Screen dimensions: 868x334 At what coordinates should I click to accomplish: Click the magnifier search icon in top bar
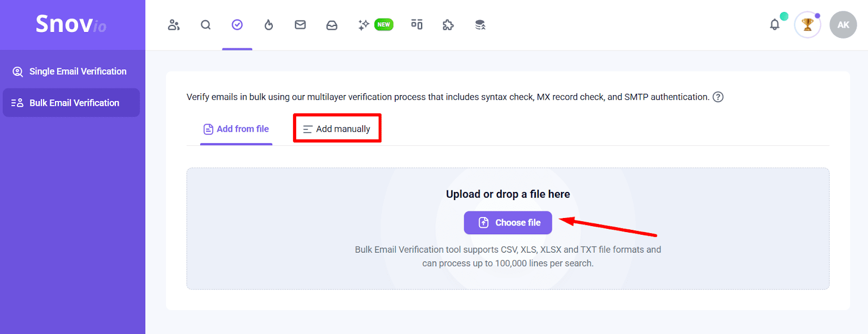206,25
